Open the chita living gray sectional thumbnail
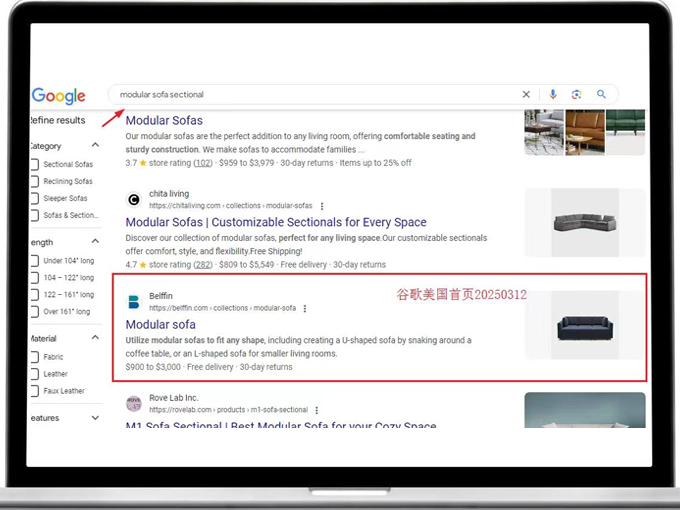 pos(585,223)
